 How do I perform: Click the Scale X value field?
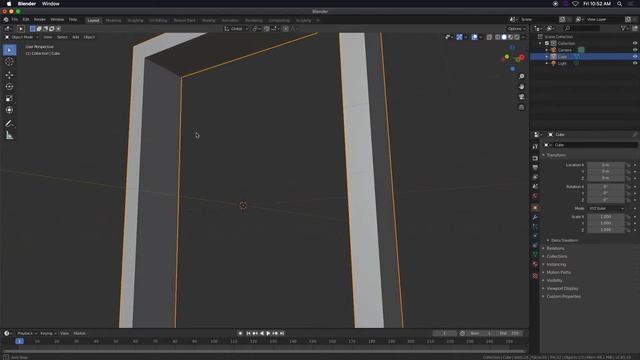(x=606, y=217)
